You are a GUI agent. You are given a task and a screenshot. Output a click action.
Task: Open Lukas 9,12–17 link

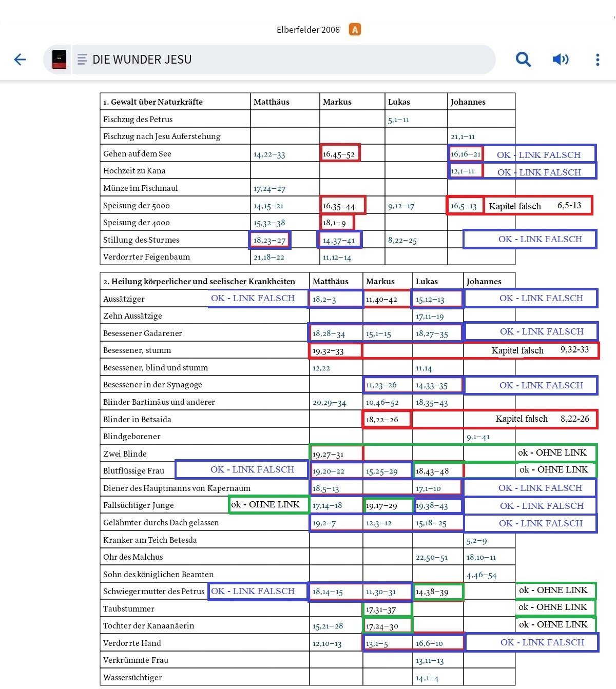point(401,206)
